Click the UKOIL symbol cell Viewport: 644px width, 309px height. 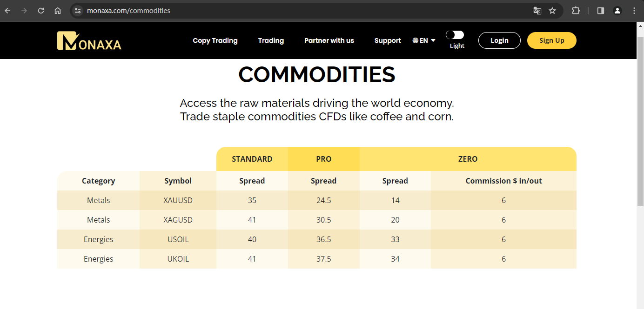(178, 259)
